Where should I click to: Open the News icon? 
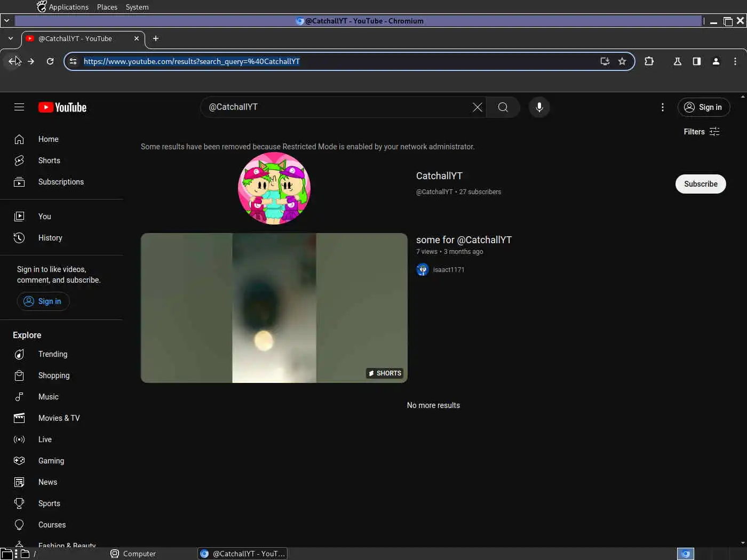19,482
